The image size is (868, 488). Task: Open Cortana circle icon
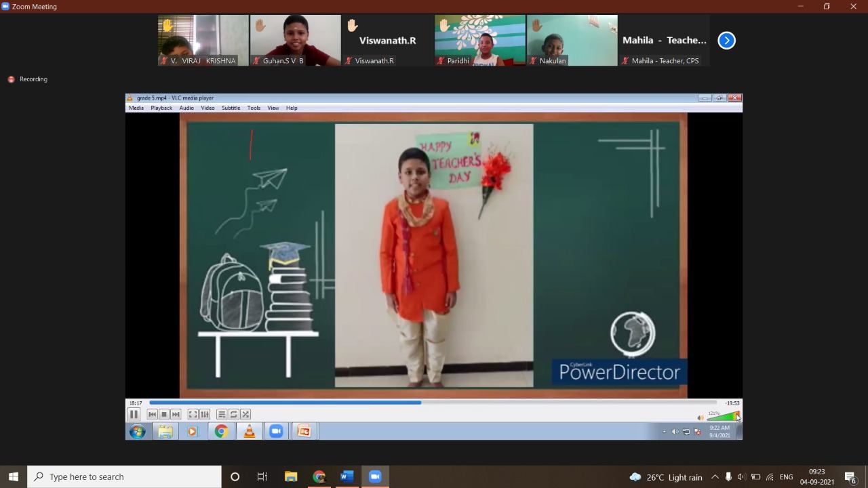click(x=235, y=476)
